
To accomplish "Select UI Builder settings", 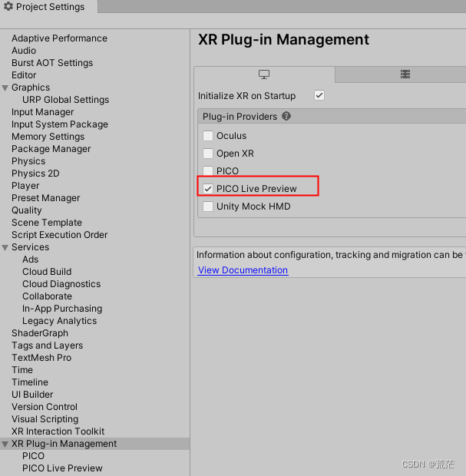I will [32, 395].
